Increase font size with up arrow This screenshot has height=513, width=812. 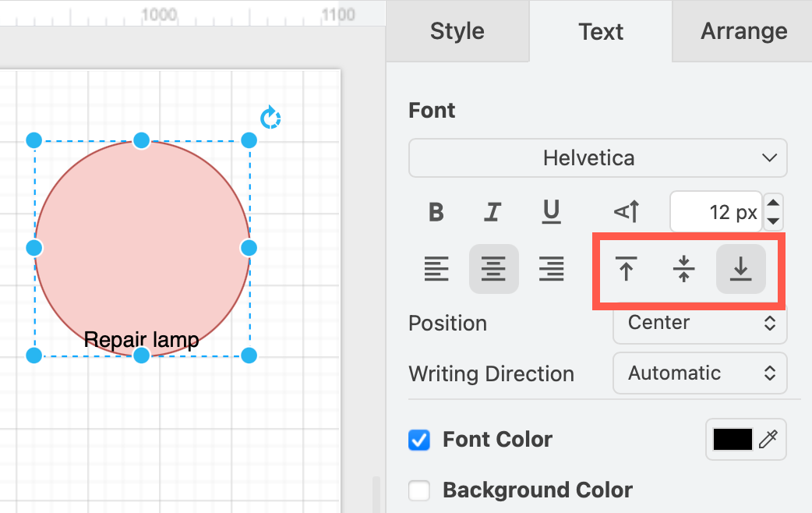point(773,203)
